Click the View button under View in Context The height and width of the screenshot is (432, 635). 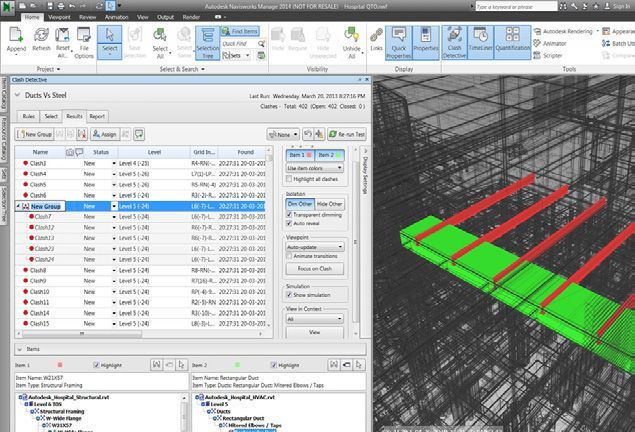pyautogui.click(x=315, y=332)
